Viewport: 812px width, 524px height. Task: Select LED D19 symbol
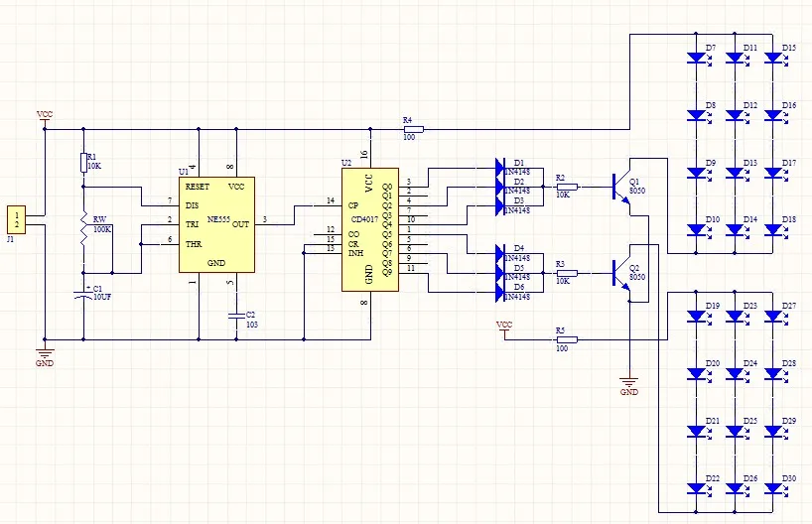tap(696, 316)
